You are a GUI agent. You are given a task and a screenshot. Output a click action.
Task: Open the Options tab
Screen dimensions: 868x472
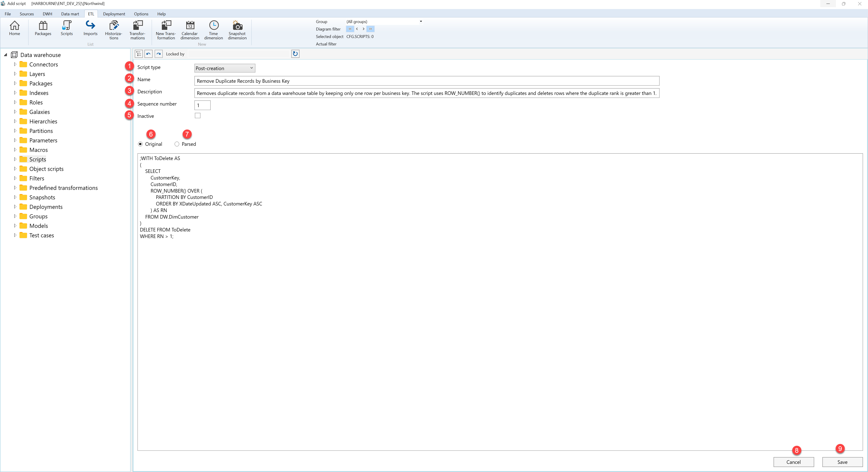(x=141, y=14)
